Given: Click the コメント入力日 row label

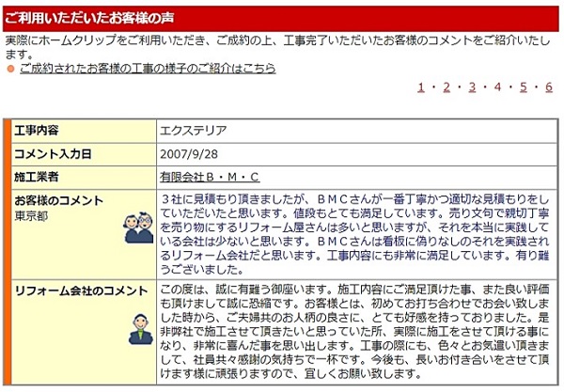Looking at the screenshot, I should coord(52,153).
